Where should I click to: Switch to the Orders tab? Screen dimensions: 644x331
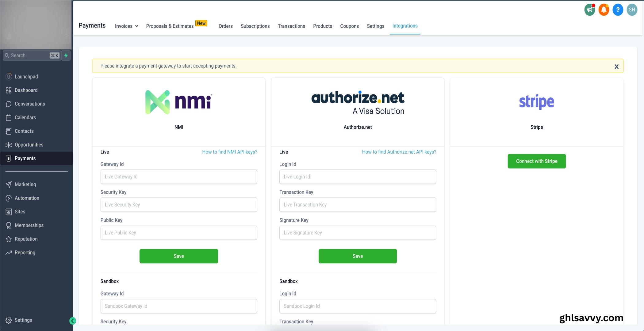[x=225, y=26]
